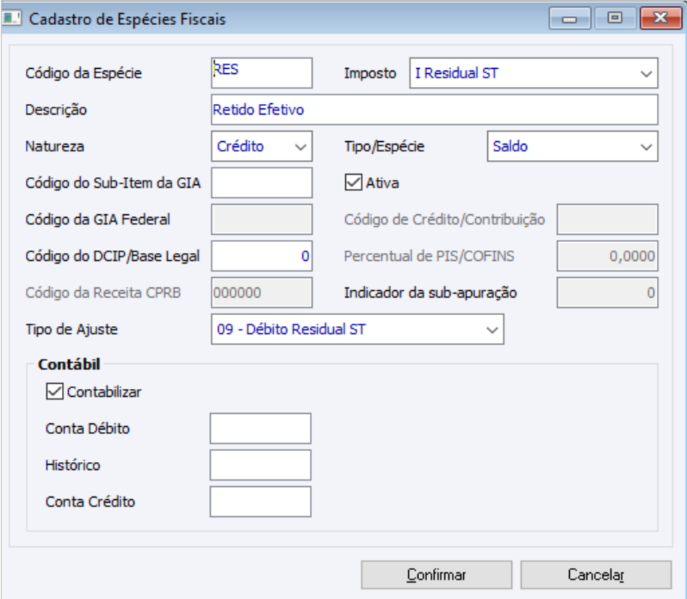This screenshot has width=687, height=599.
Task: Click the Conta Débito input field
Action: [x=260, y=428]
